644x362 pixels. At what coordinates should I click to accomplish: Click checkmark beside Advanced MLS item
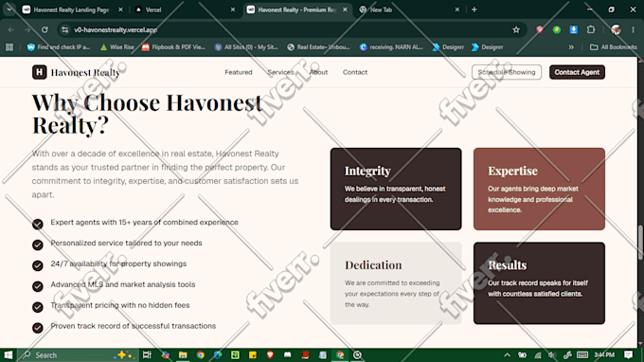coord(37,286)
